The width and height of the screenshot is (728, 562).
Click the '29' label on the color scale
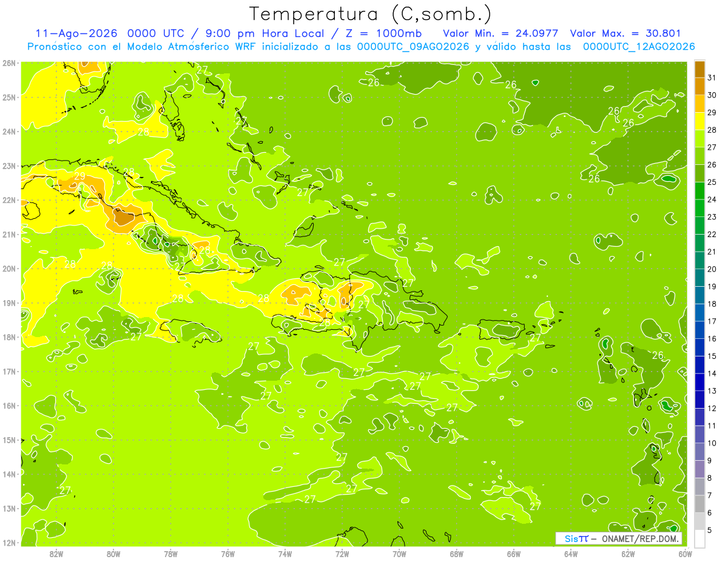tap(712, 112)
